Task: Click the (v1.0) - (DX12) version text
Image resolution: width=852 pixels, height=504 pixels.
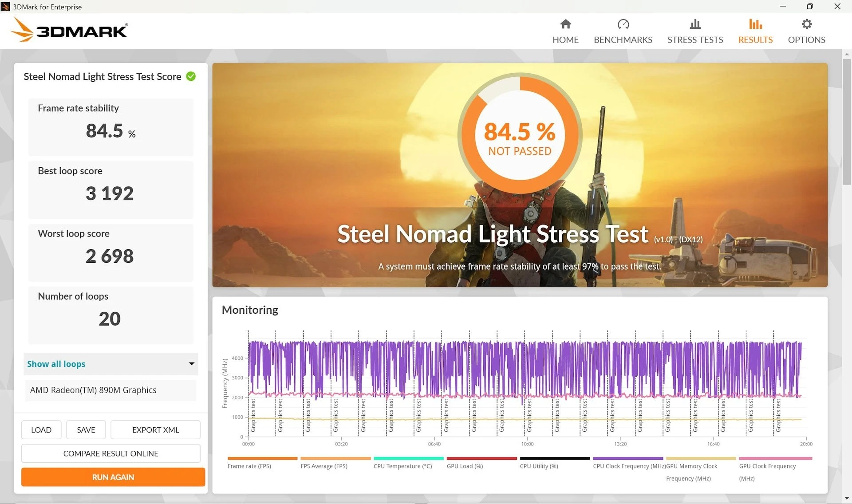Action: (678, 240)
